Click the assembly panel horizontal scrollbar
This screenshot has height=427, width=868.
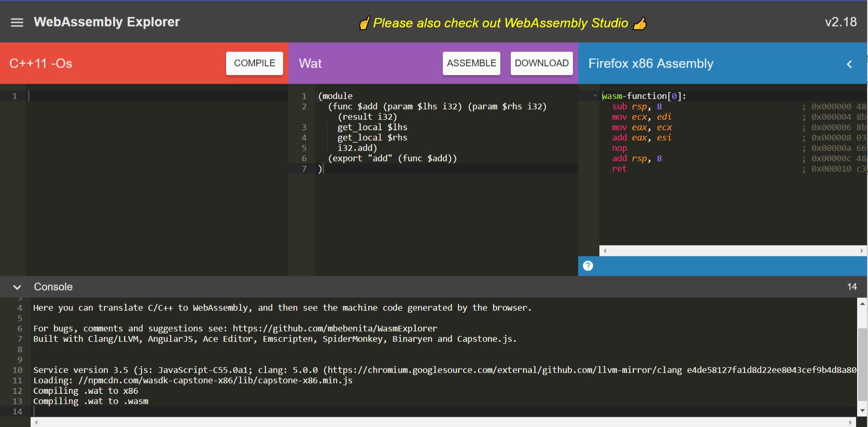click(733, 251)
